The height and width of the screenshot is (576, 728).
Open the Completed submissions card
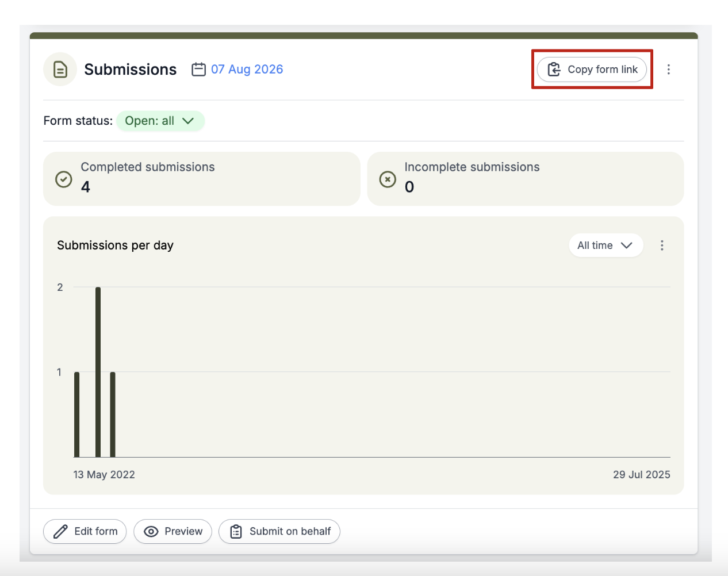[202, 179]
